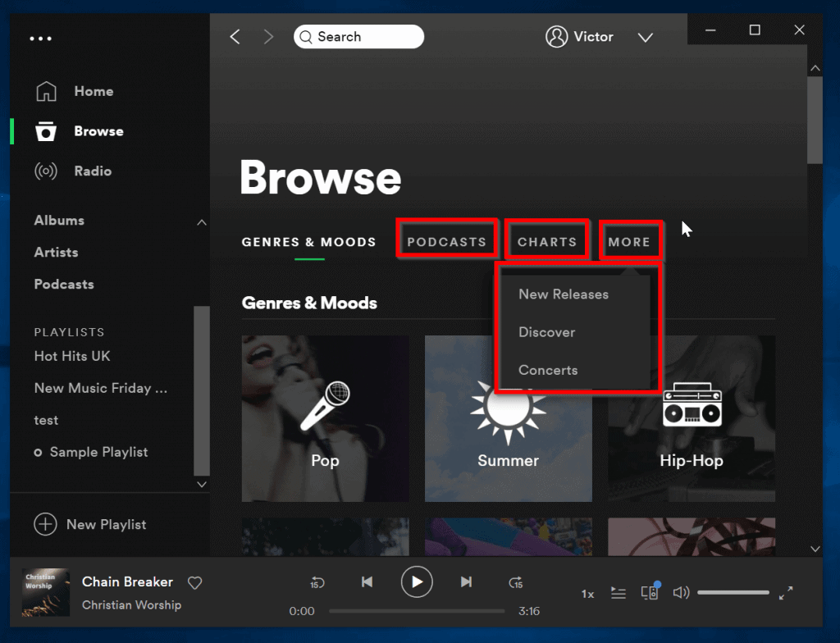Screen dimensions: 840x643
Task: Click the skip back 15 seconds icon
Action: pyautogui.click(x=317, y=581)
